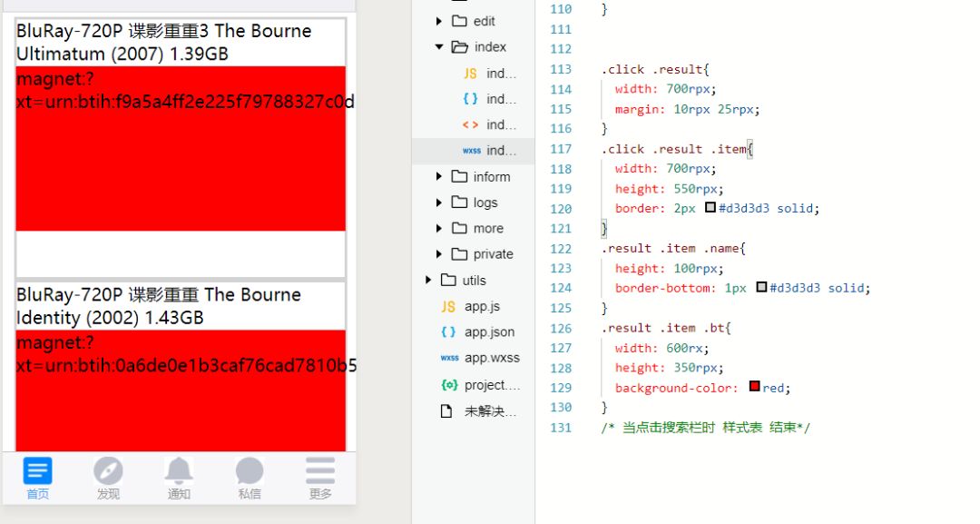This screenshot has width=980, height=524.
Task: Click magnet link starting 0a6de0e1
Action: [x=187, y=354]
